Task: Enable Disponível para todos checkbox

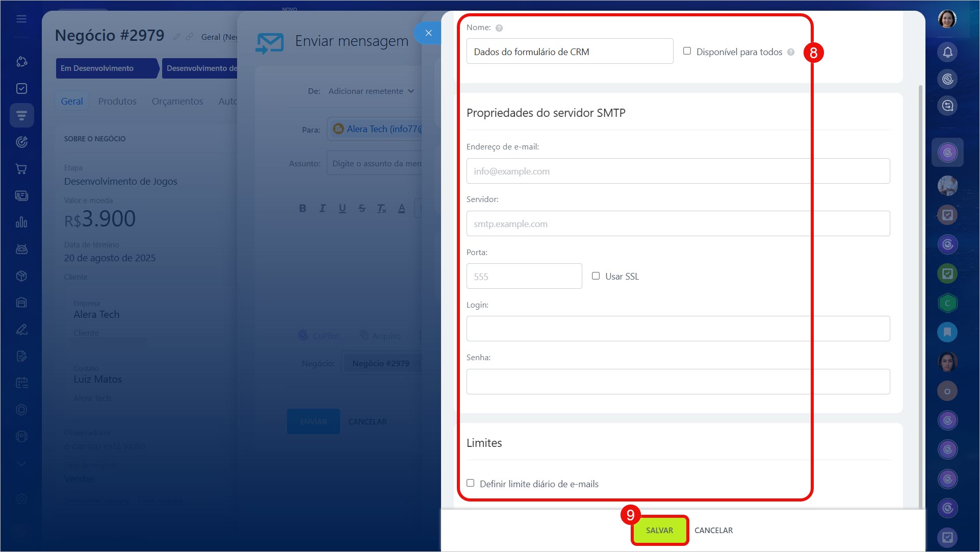Action: [x=687, y=51]
